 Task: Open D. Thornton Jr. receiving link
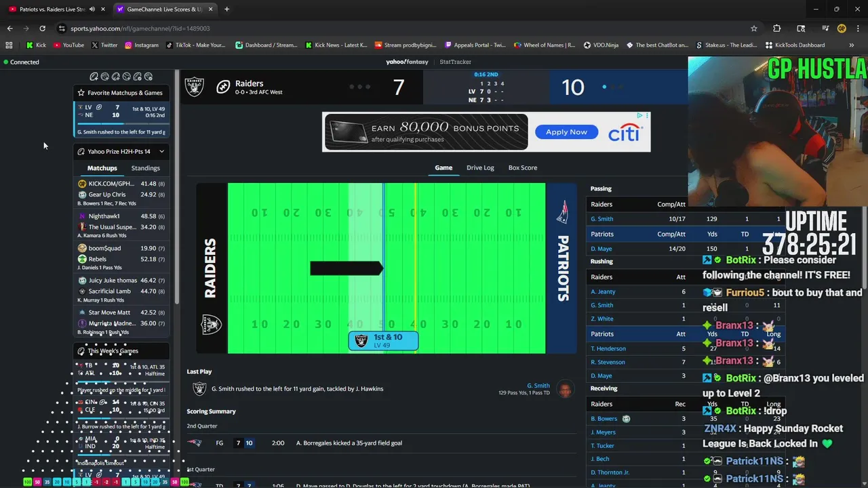point(610,472)
